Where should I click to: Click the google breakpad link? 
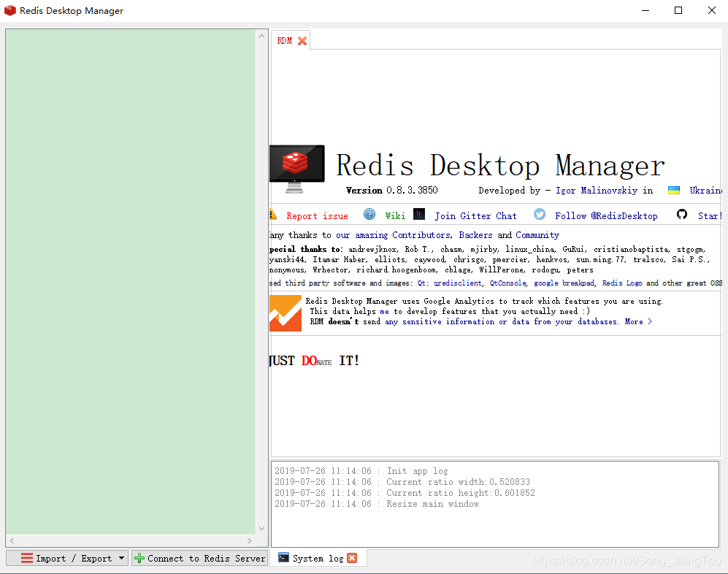[564, 283]
